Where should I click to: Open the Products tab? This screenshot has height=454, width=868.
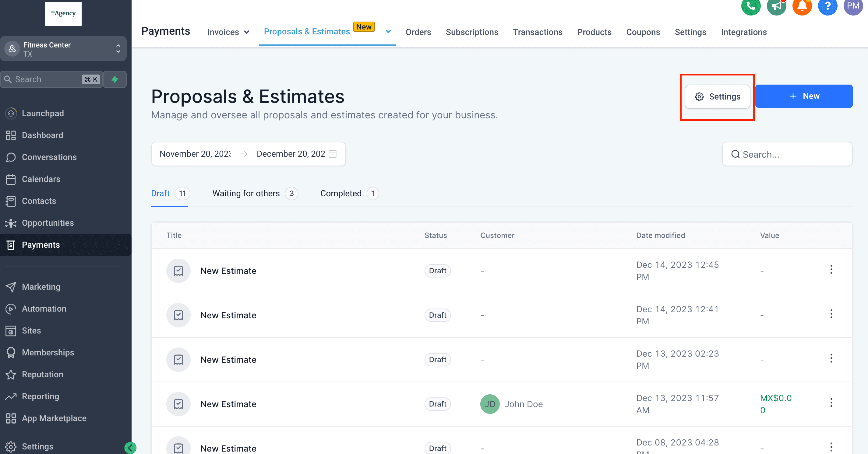coord(594,32)
